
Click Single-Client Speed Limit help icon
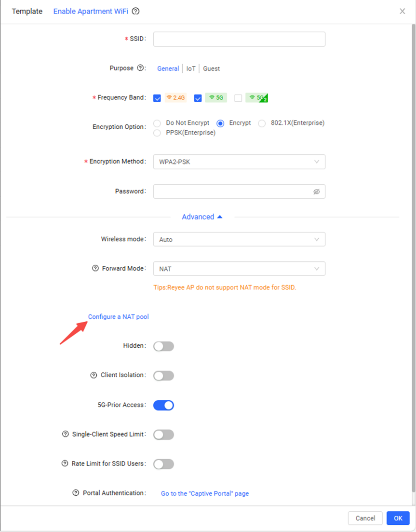[x=65, y=434]
